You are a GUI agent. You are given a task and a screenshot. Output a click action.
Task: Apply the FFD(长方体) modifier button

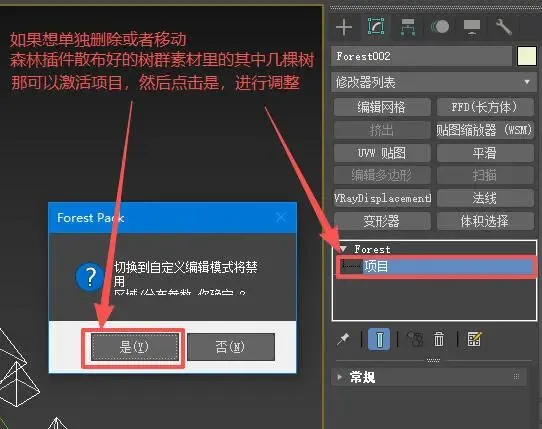tap(485, 107)
